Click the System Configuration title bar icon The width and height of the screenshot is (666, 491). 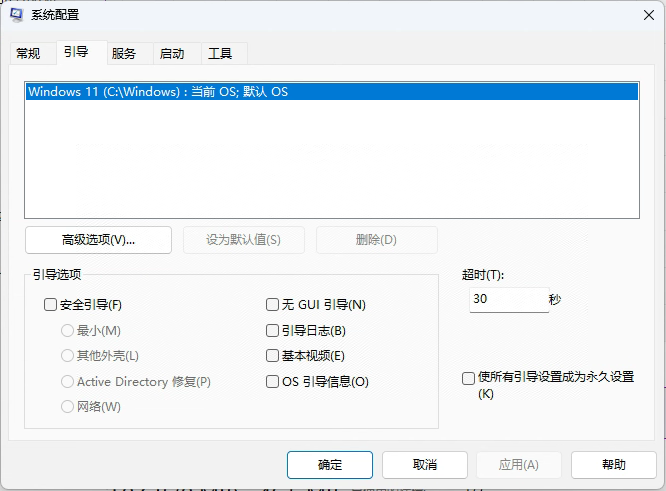[x=17, y=15]
